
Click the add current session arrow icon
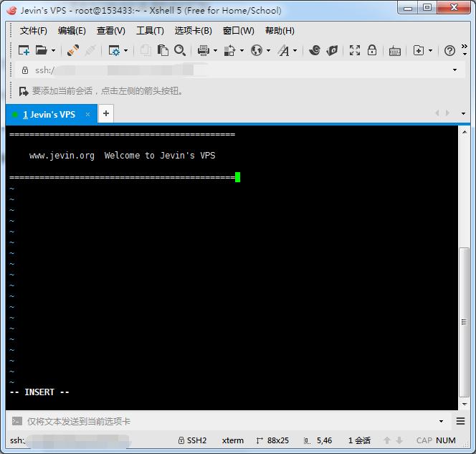click(24, 91)
